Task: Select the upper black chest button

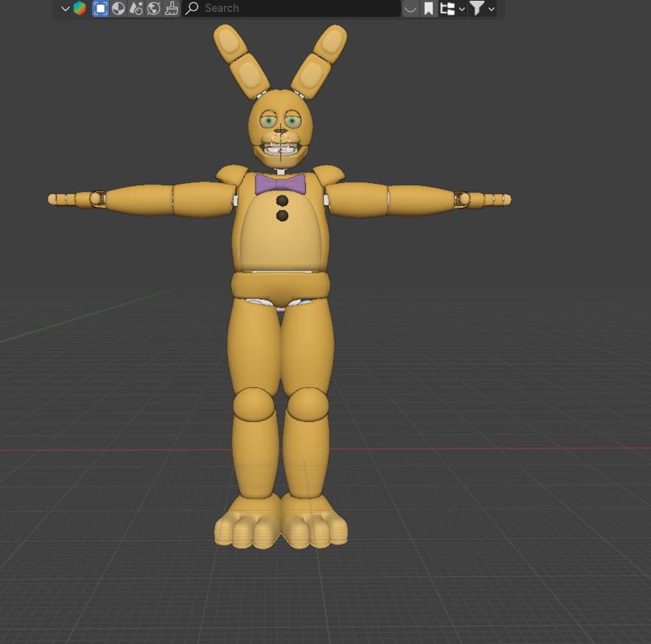Action: 282,201
